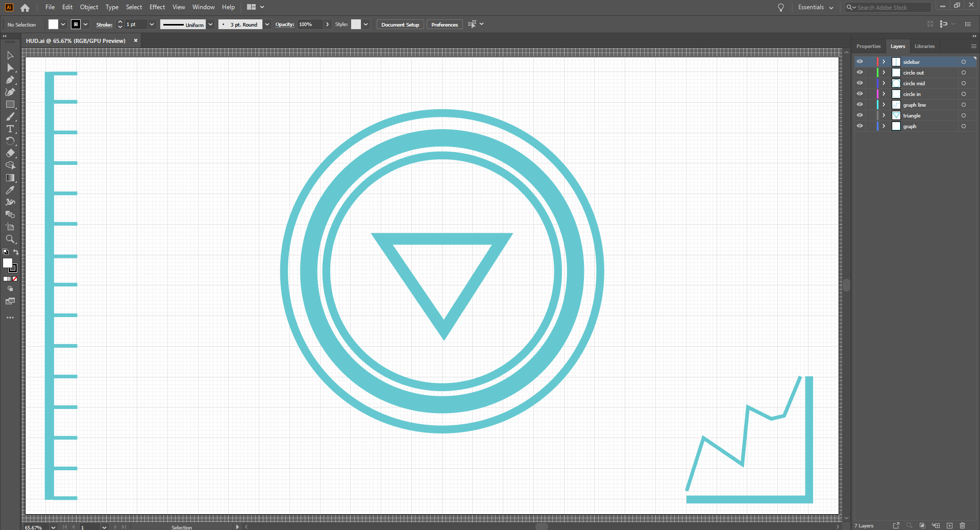Click target circle for triangle layer
This screenshot has width=980, height=530.
pyautogui.click(x=964, y=115)
